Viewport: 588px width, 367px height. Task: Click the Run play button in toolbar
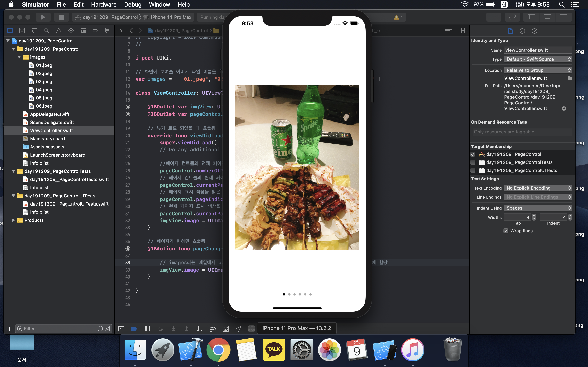(x=43, y=17)
